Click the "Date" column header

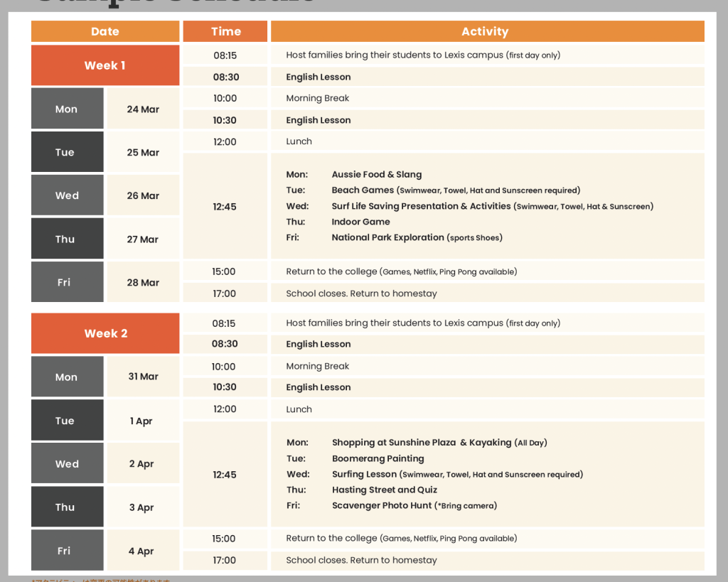click(105, 31)
